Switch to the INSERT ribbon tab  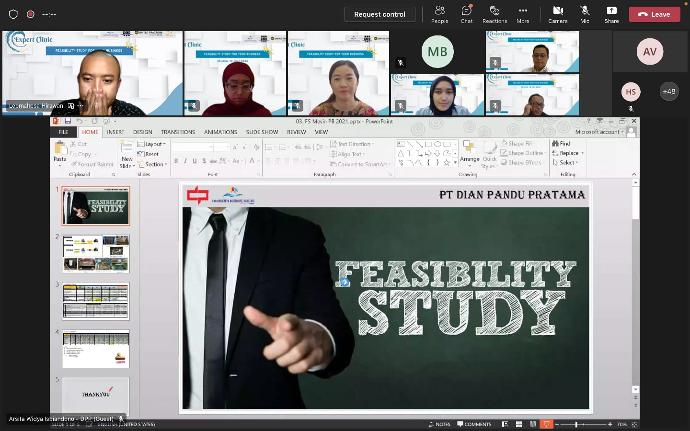tap(116, 132)
